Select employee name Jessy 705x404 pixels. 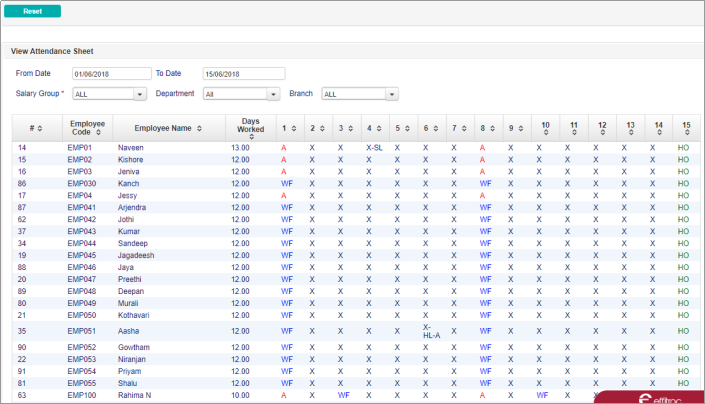point(127,196)
